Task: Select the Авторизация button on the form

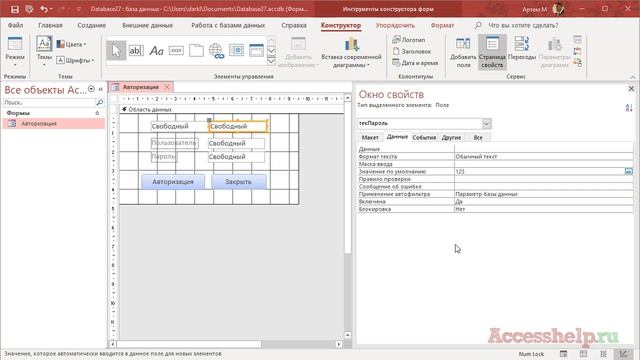Action: (173, 182)
